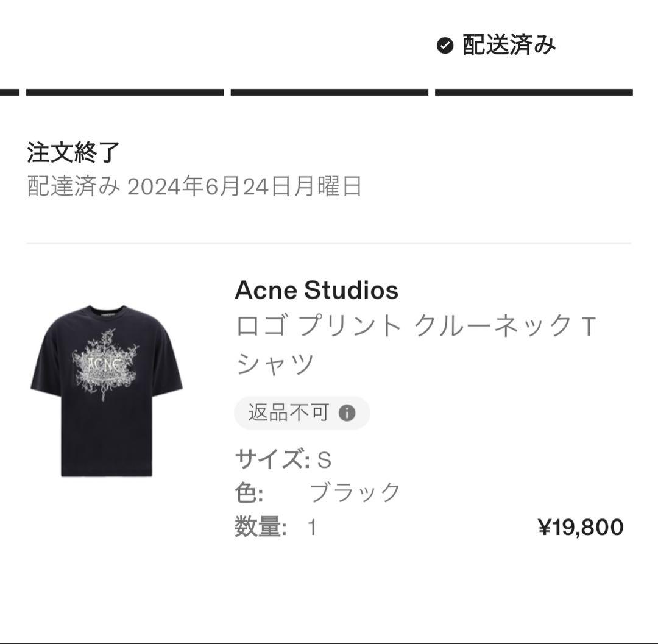Select the rightmost delivery progress segment

click(536, 91)
